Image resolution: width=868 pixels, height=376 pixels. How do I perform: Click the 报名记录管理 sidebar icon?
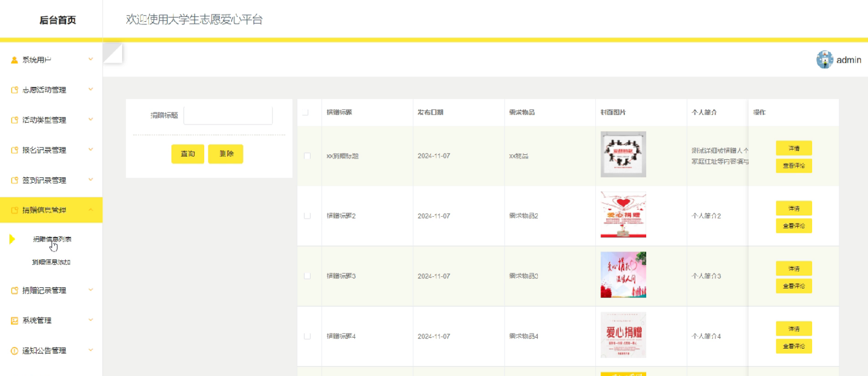coord(15,150)
